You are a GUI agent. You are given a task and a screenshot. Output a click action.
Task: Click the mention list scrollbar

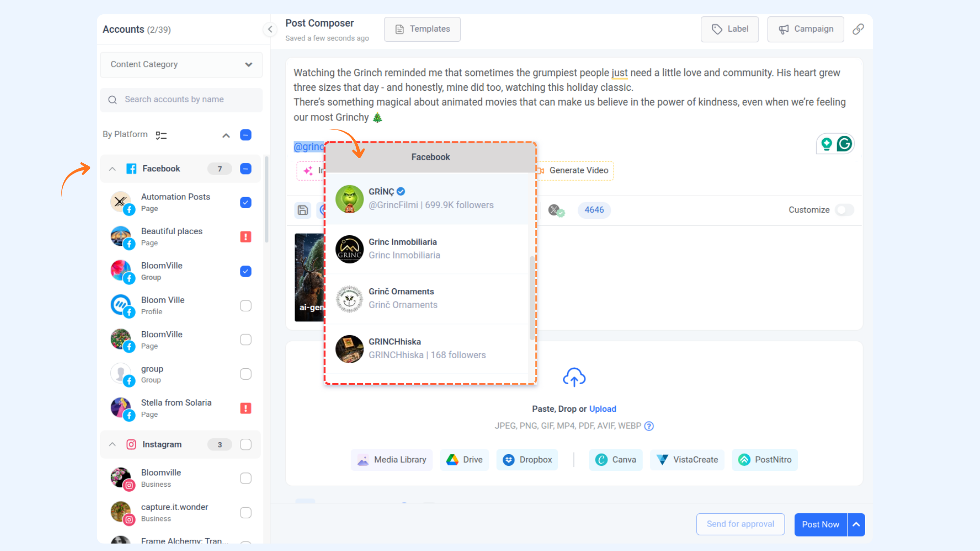tap(532, 297)
